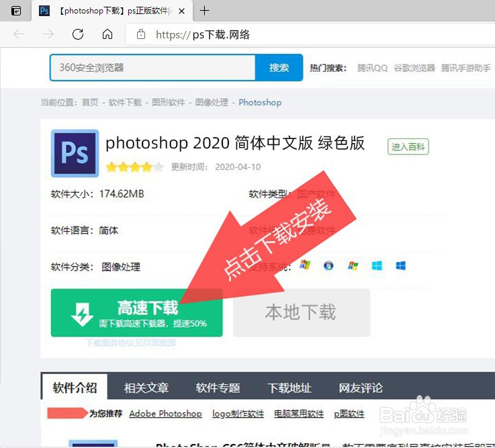
Task: Open 图像处理 breadcrumb link
Action: pos(212,102)
